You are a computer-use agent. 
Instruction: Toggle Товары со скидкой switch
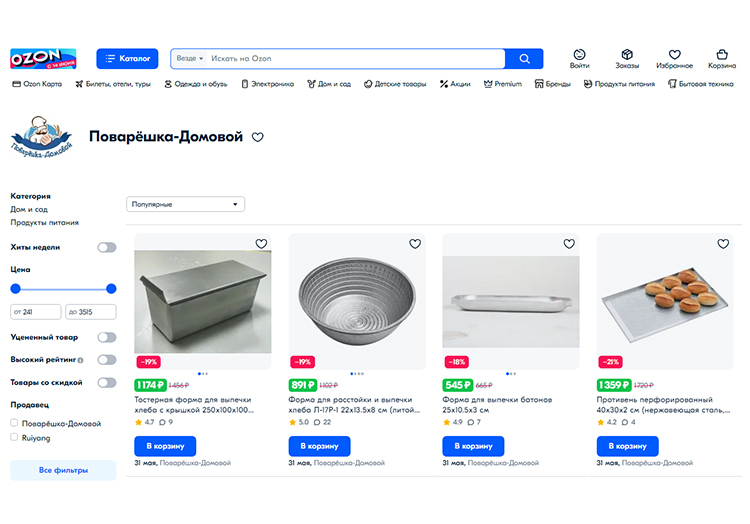(x=107, y=383)
